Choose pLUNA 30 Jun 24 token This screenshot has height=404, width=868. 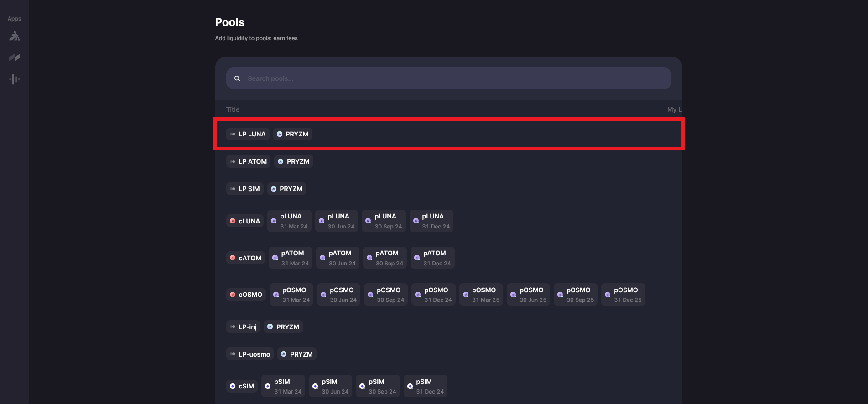pyautogui.click(x=337, y=221)
